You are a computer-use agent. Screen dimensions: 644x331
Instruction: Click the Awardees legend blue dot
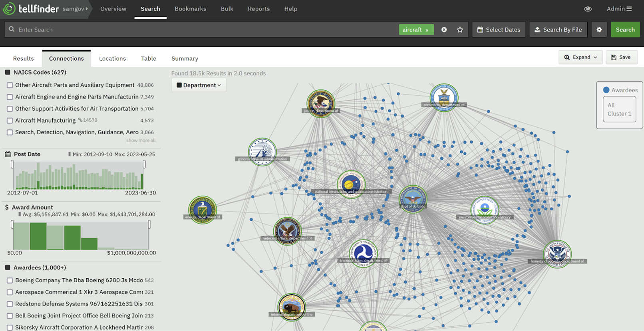click(606, 90)
